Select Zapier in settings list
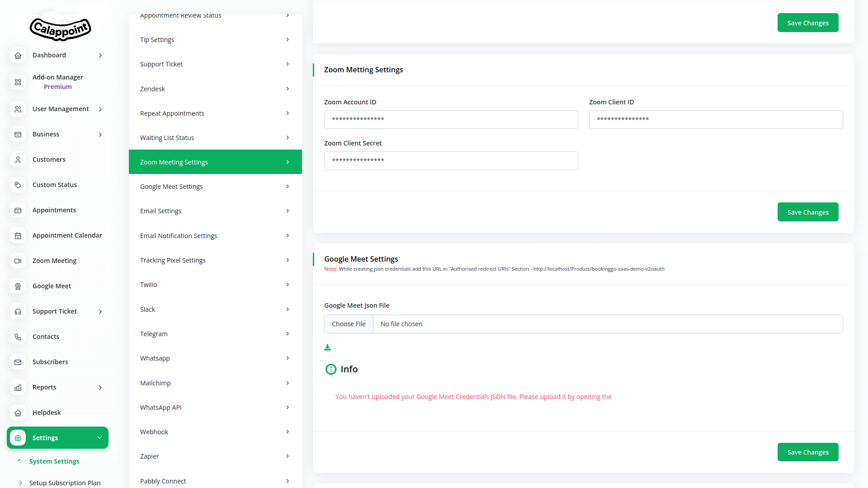This screenshot has width=868, height=488. (215, 456)
